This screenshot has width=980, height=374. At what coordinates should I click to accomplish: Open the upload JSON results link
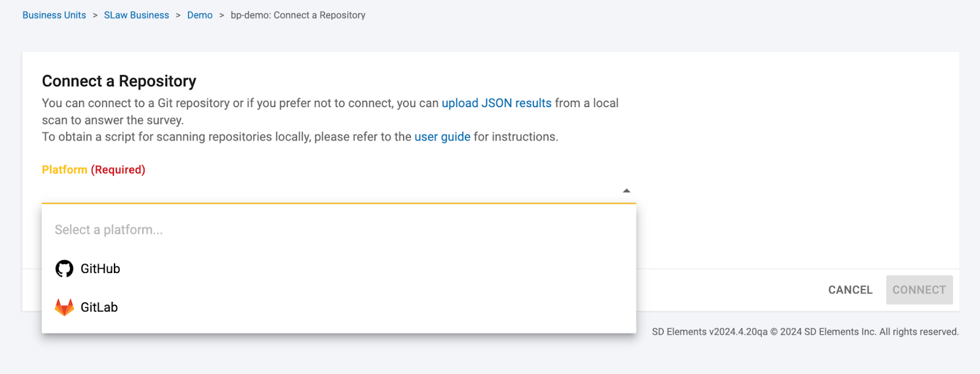497,103
